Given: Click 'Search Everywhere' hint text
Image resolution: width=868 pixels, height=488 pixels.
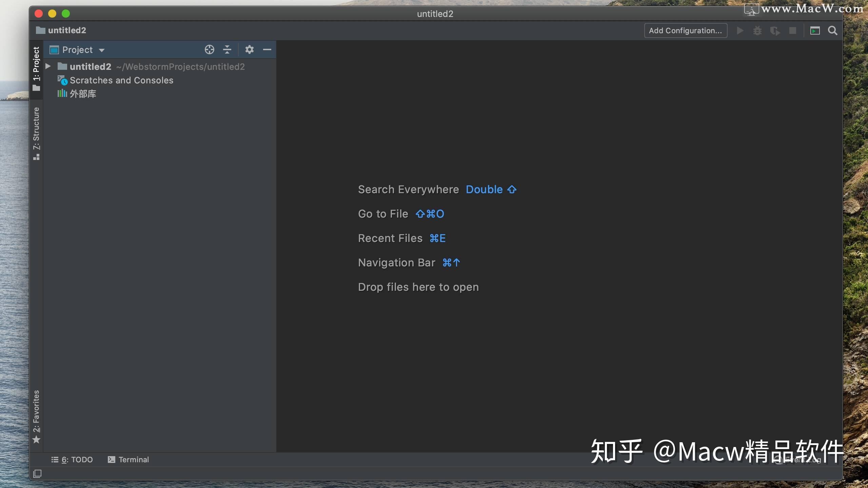Looking at the screenshot, I should pos(409,190).
